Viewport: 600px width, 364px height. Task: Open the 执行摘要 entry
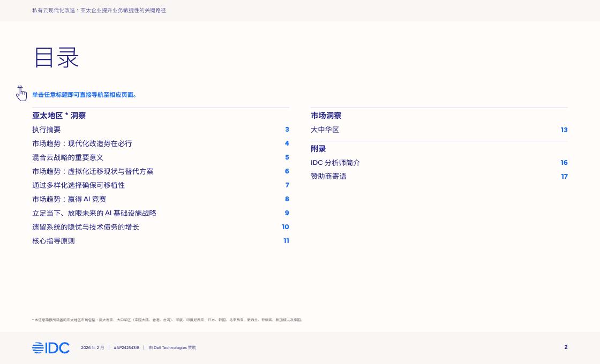tap(46, 130)
